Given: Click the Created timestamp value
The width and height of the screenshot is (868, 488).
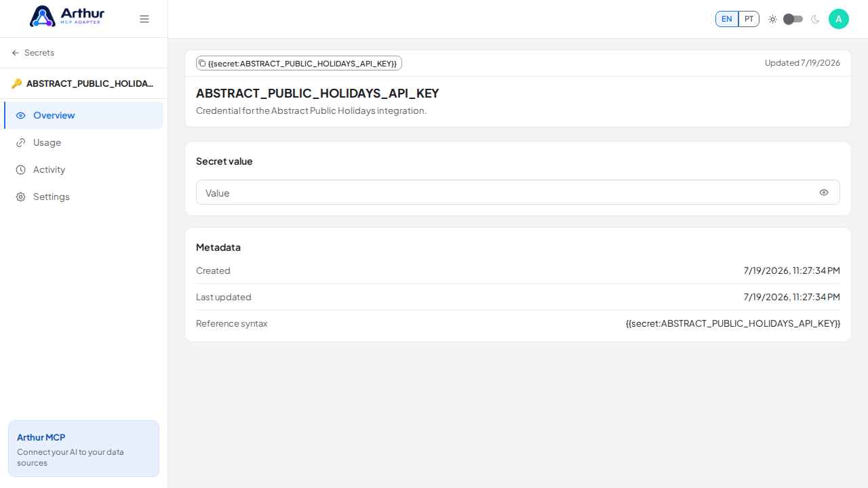Looking at the screenshot, I should pos(792,270).
